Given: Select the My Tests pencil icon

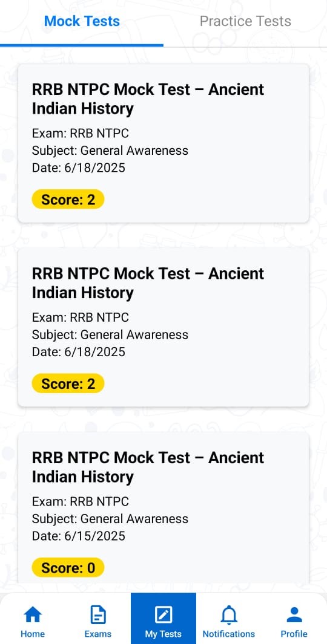Looking at the screenshot, I should tap(163, 615).
